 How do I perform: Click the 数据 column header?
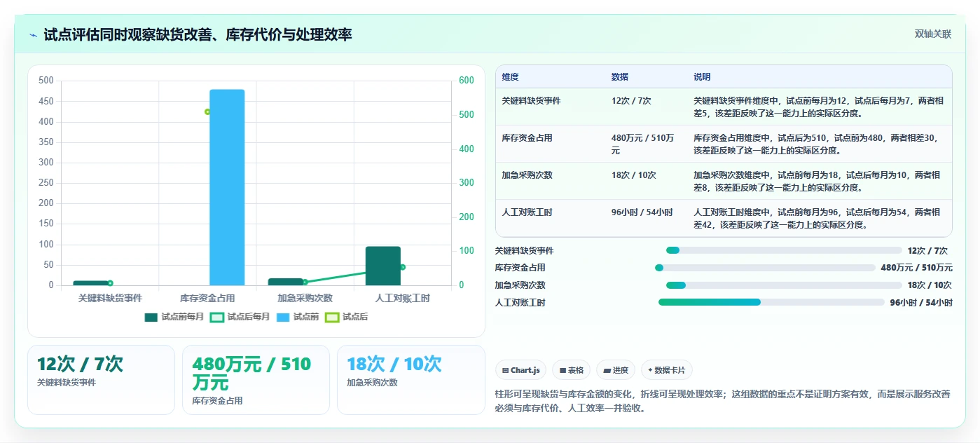(x=620, y=77)
